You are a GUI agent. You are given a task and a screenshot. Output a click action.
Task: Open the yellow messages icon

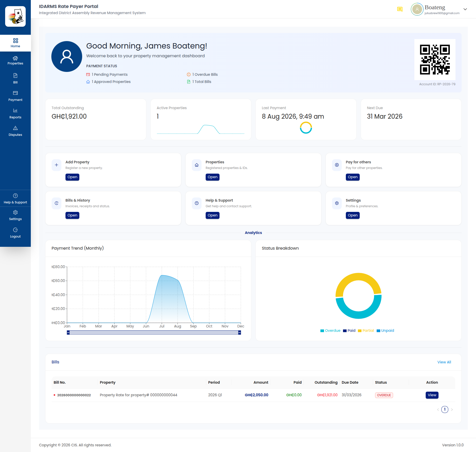click(x=400, y=9)
